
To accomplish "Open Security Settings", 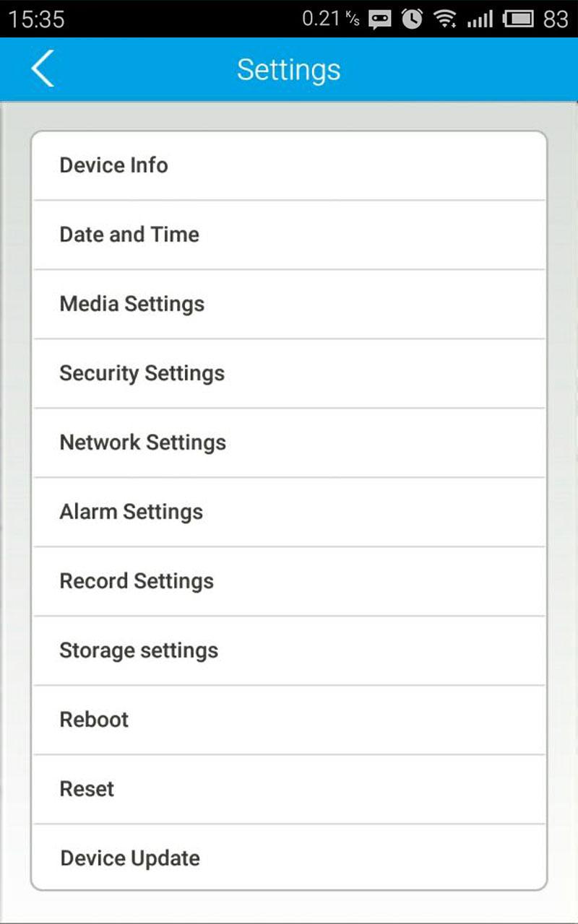I will [x=289, y=373].
